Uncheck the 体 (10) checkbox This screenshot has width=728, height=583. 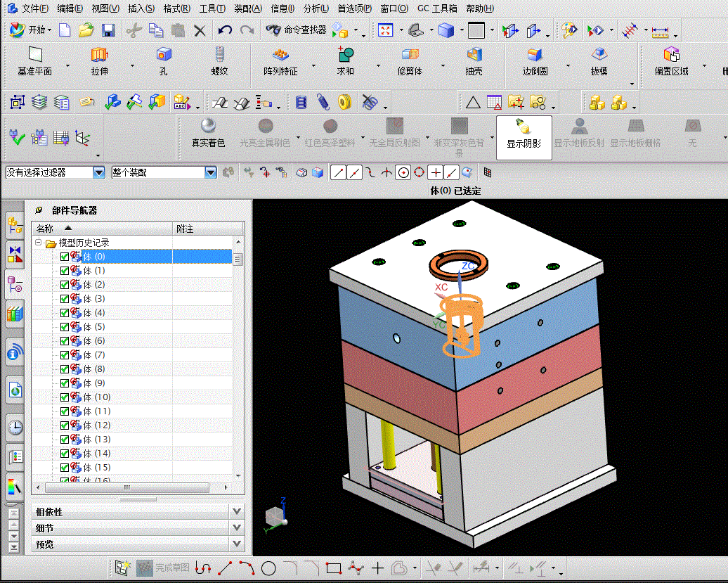(x=65, y=397)
